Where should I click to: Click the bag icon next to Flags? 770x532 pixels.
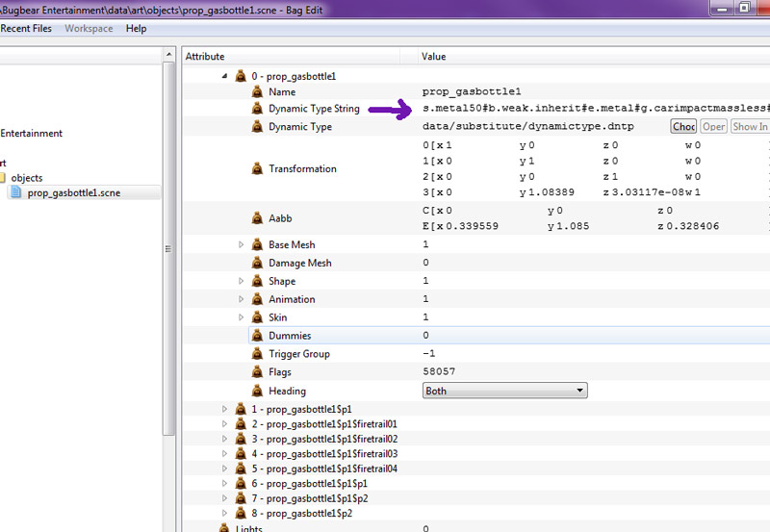pyautogui.click(x=257, y=372)
